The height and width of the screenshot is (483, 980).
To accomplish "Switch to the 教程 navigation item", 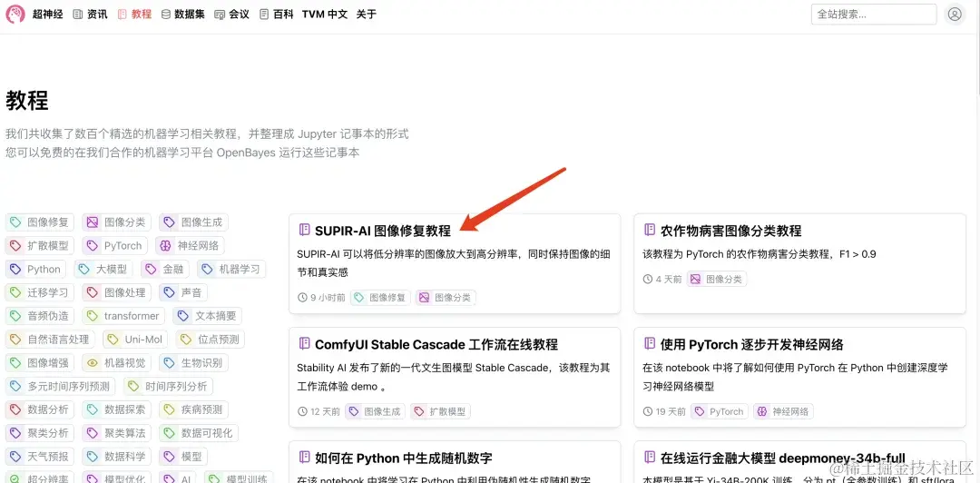I will pyautogui.click(x=134, y=14).
